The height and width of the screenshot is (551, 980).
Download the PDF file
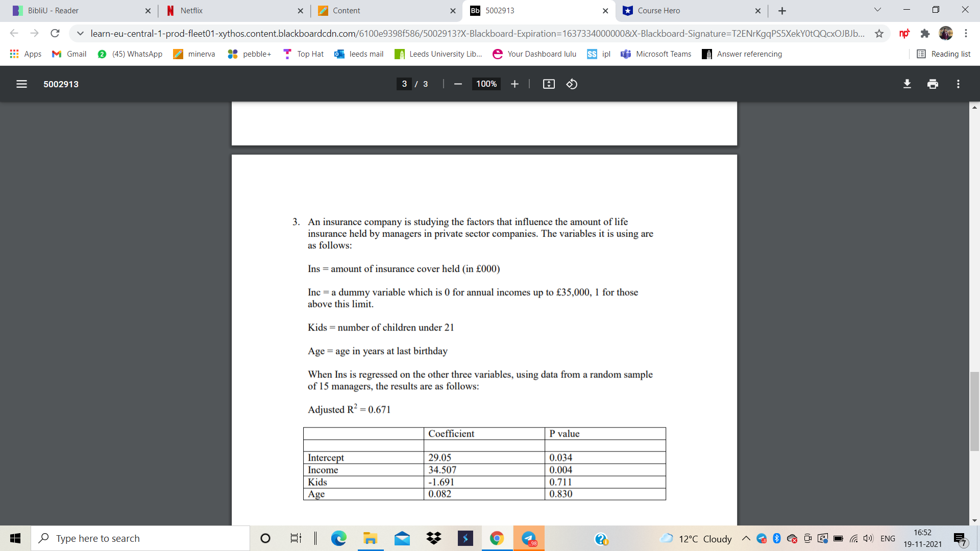click(x=907, y=84)
